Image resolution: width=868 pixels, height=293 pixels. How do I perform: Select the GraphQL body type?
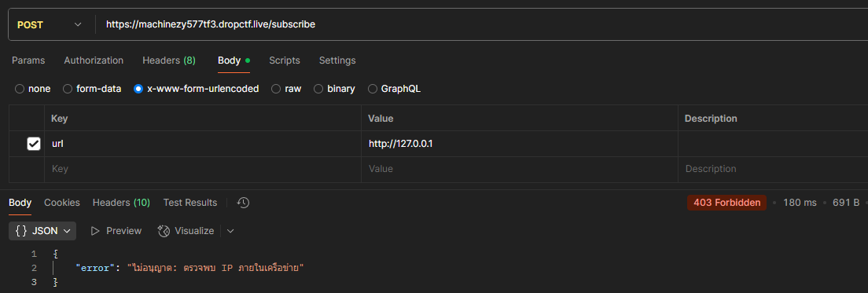tap(394, 89)
